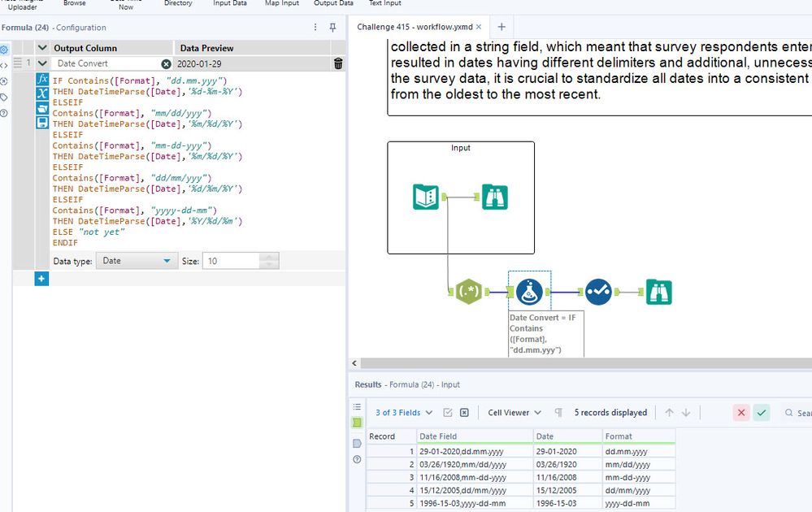Click the green check apply button

coord(762,413)
